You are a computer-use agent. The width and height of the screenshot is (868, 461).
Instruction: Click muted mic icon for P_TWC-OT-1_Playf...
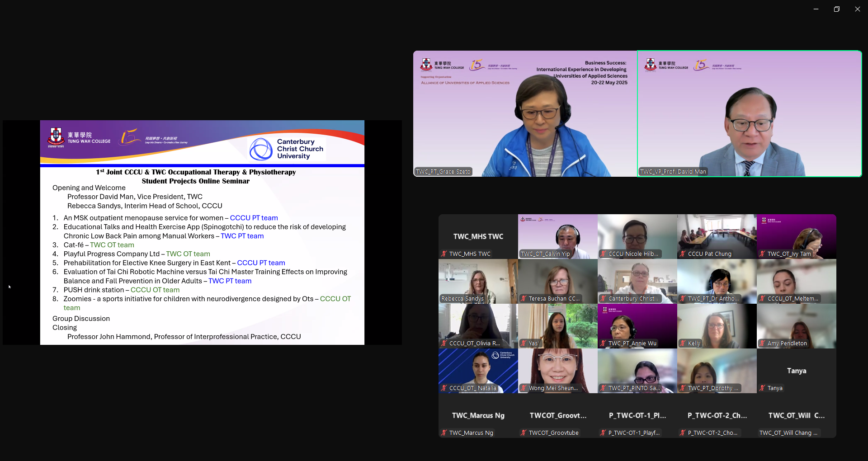tap(603, 433)
